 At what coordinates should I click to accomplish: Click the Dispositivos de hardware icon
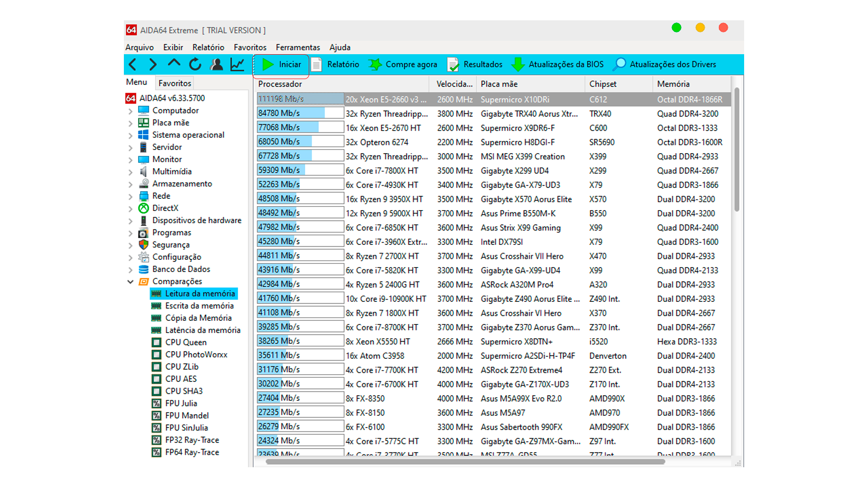(x=144, y=221)
